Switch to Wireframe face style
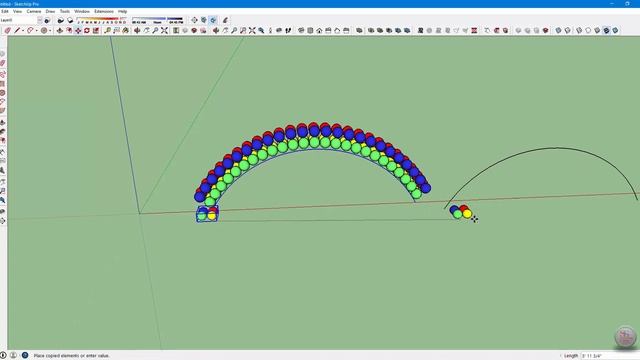Screen dimensions: 640x360 [579, 30]
